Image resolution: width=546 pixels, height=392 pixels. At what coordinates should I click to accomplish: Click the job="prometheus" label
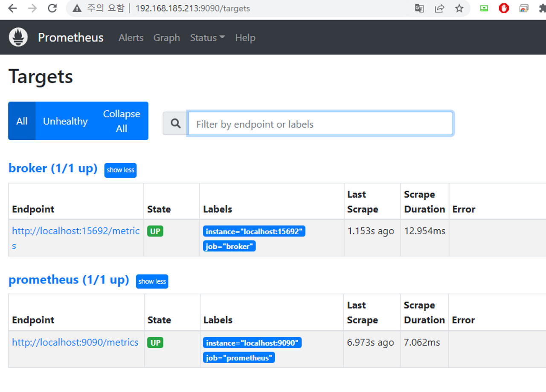pos(239,358)
